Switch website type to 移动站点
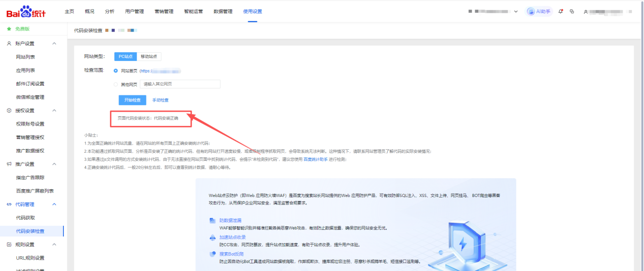This screenshot has height=271, width=644. (x=149, y=56)
